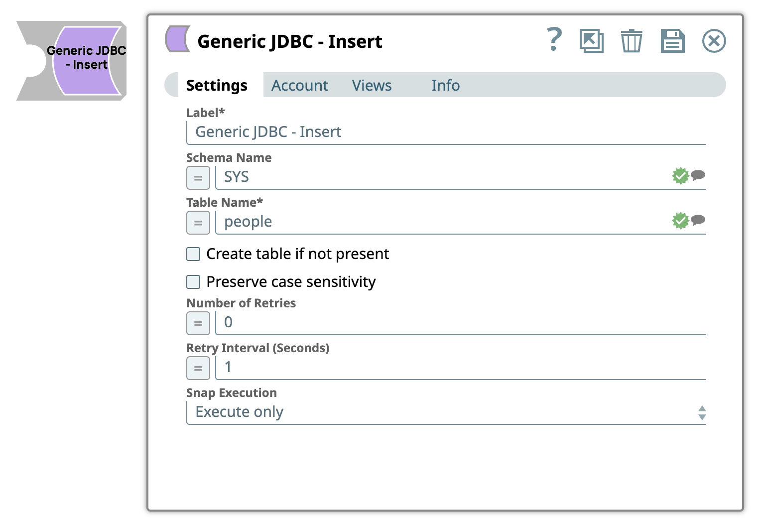Viewport: 763px width, 532px height.
Task: Click the Schema Name suggestion bubble icon
Action: (698, 175)
